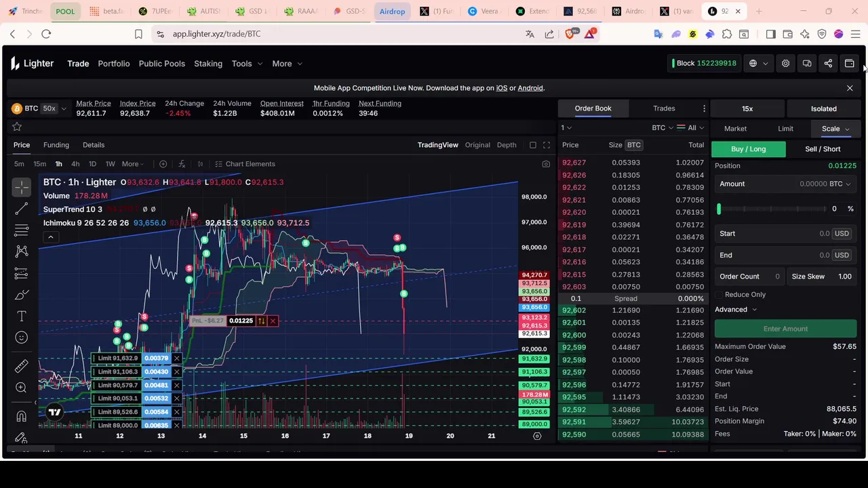The image size is (868, 488).
Task: Select the 4h timeframe
Action: pos(75,164)
